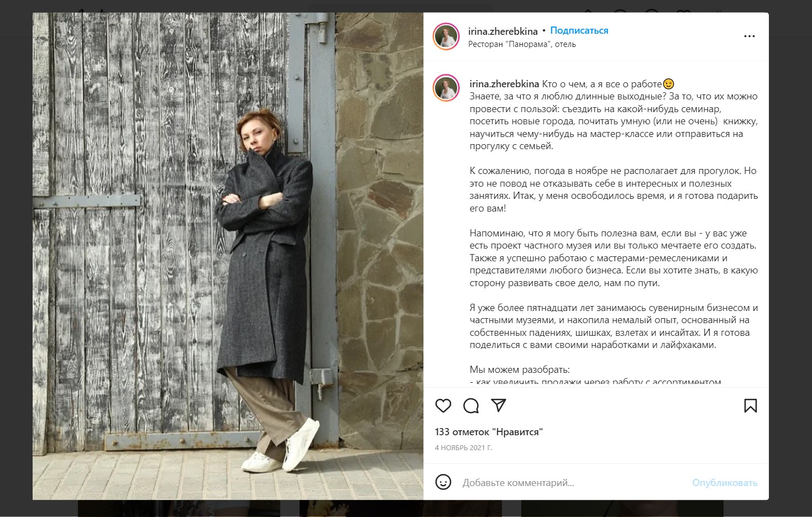Click the avatar beside the caption

pyautogui.click(x=446, y=88)
